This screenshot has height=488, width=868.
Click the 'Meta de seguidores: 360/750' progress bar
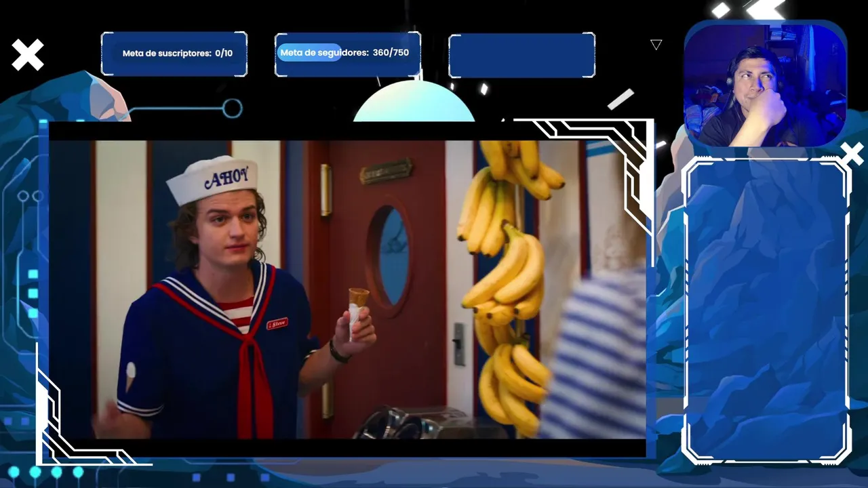[x=348, y=53]
